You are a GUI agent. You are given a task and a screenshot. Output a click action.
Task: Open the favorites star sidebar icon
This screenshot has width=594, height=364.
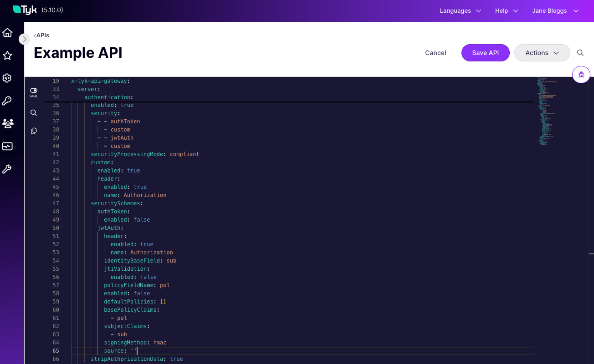[x=7, y=56]
